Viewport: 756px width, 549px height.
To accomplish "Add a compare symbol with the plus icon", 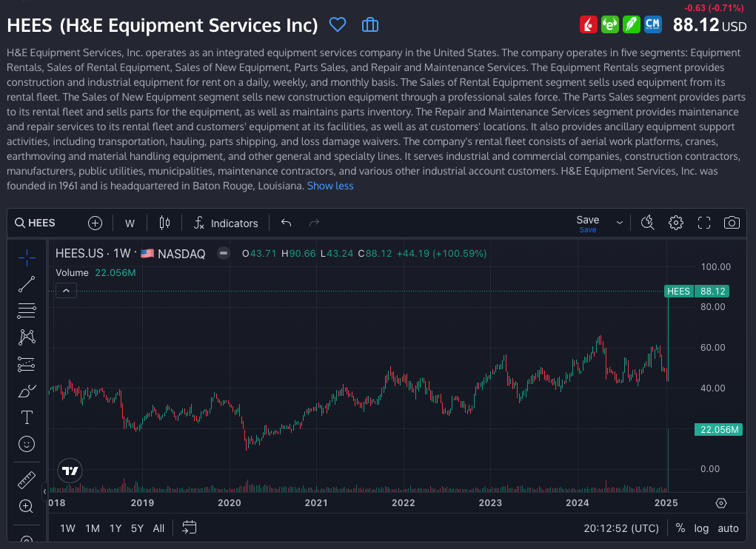I will (x=95, y=223).
